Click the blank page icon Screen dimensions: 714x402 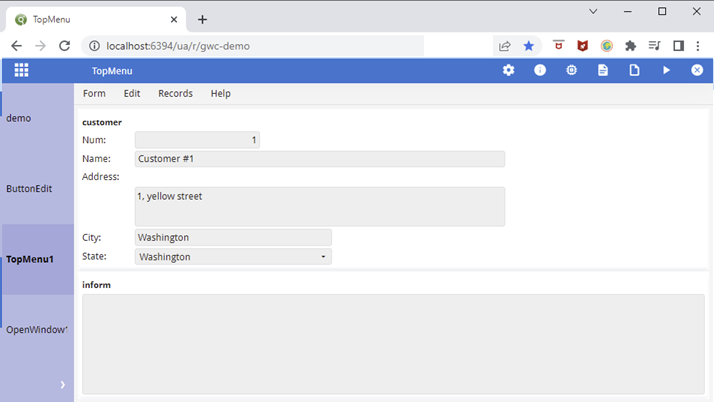click(x=634, y=70)
